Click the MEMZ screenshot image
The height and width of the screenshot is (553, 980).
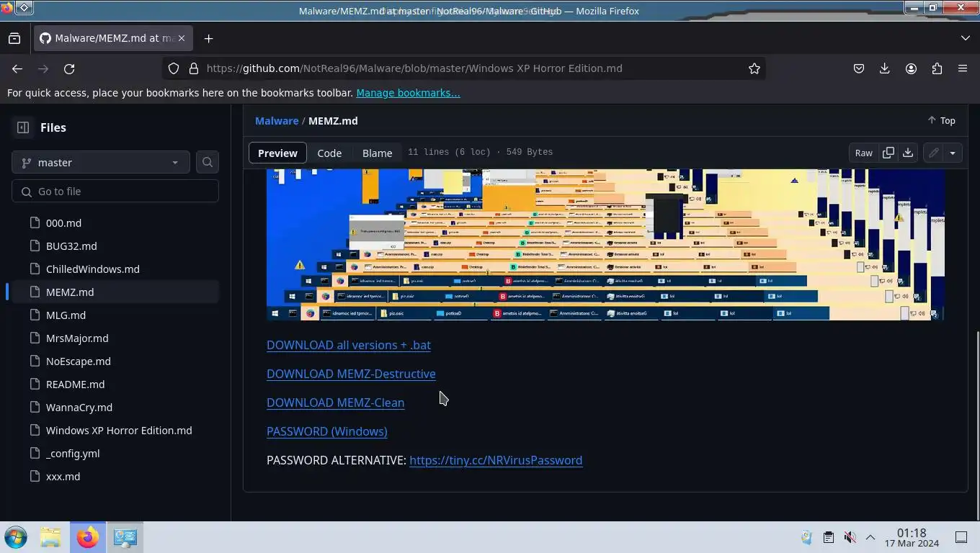click(605, 245)
